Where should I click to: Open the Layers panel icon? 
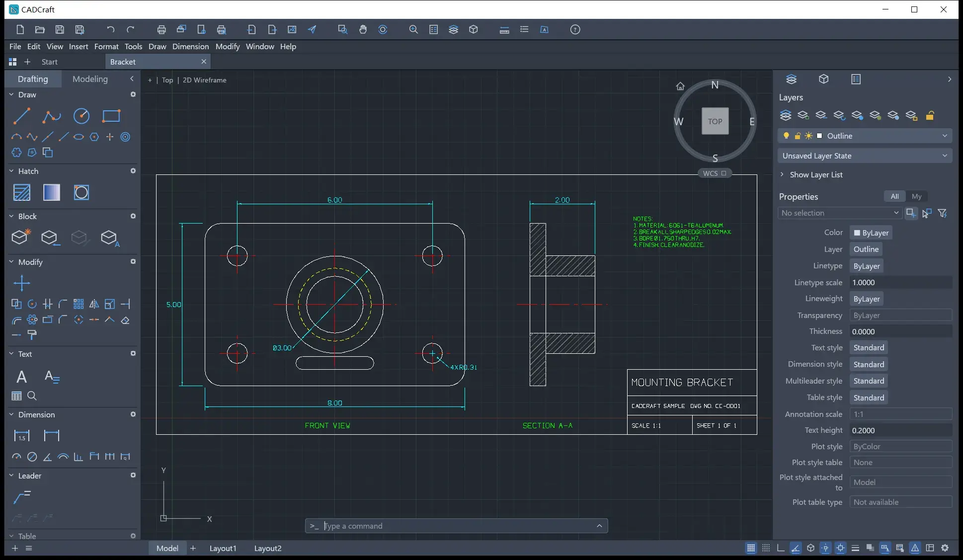792,80
